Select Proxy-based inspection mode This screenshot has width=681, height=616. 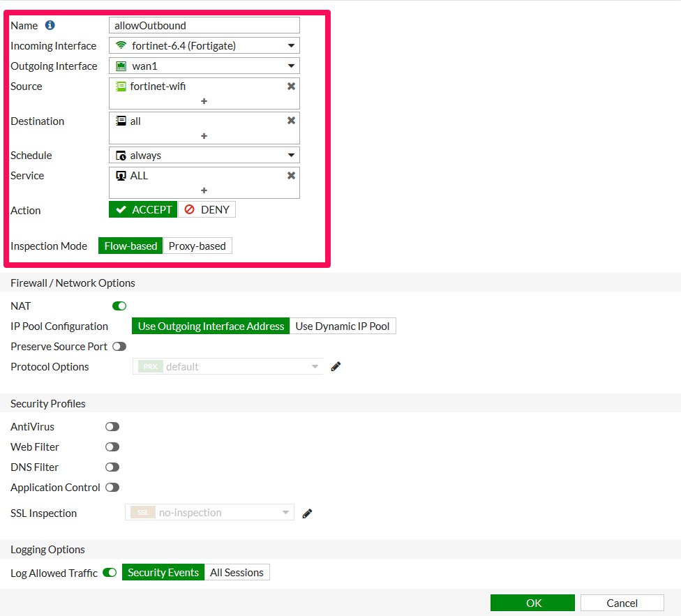pos(197,246)
